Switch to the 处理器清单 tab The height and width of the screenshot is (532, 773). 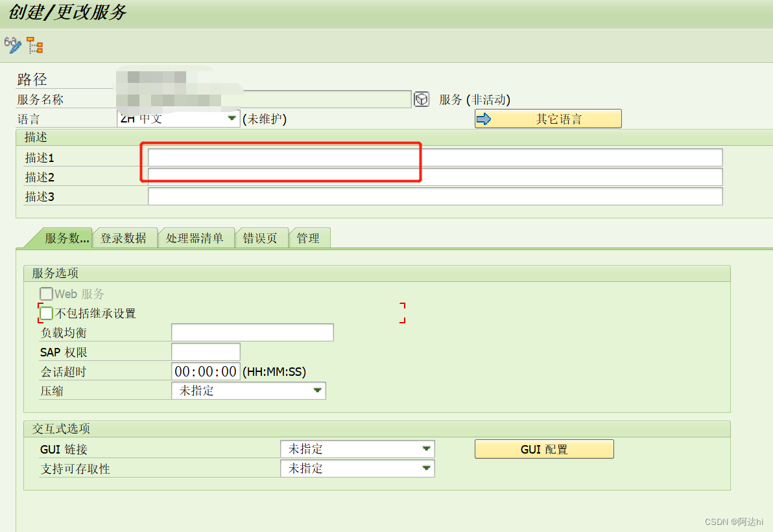click(x=196, y=237)
